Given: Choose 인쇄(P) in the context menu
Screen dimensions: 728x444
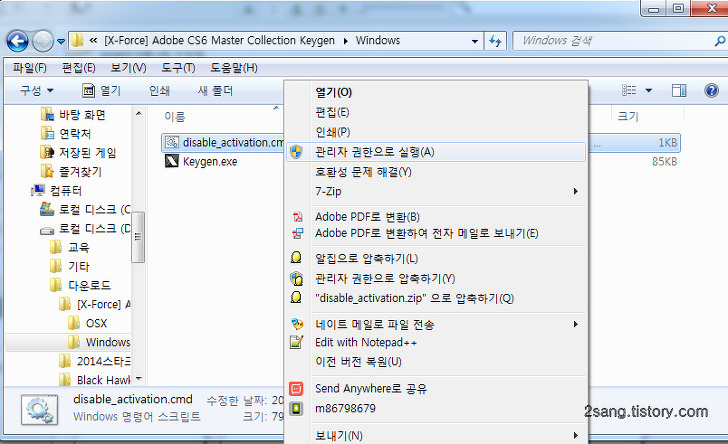Looking at the screenshot, I should pos(436,132).
